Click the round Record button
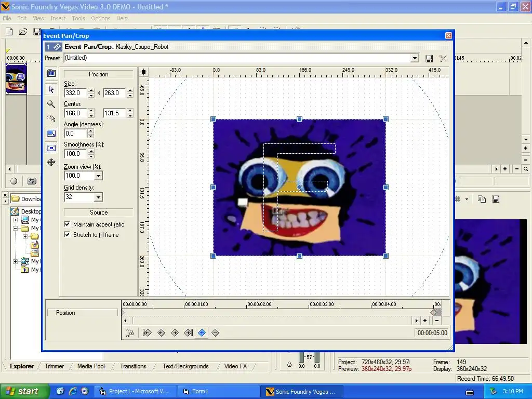 (14, 181)
